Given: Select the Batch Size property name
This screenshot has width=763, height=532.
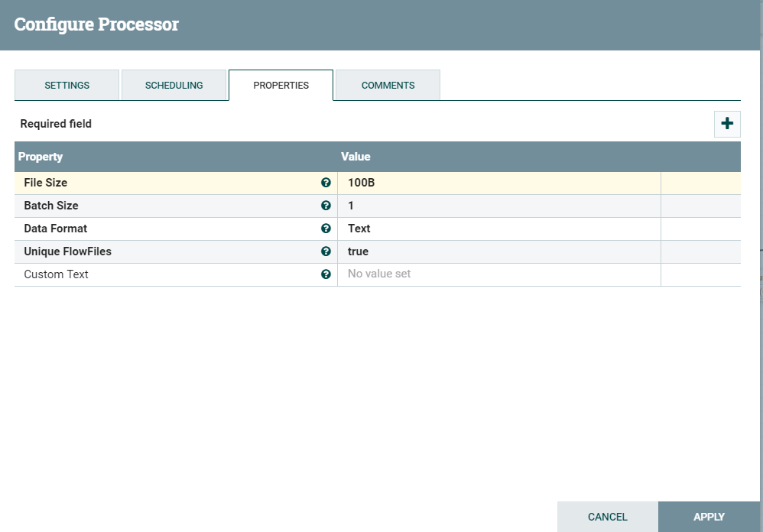Looking at the screenshot, I should coord(51,205).
